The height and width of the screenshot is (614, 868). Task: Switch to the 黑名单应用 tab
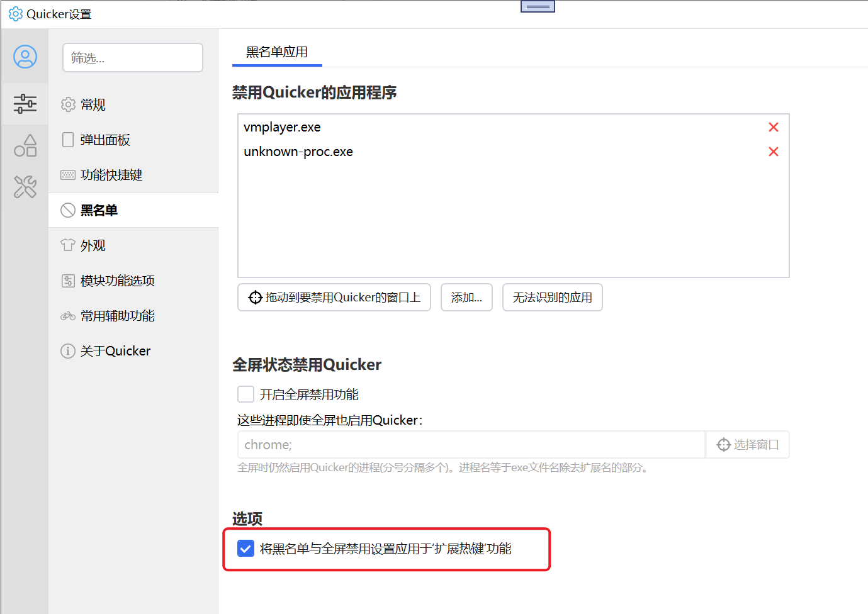coord(277,52)
